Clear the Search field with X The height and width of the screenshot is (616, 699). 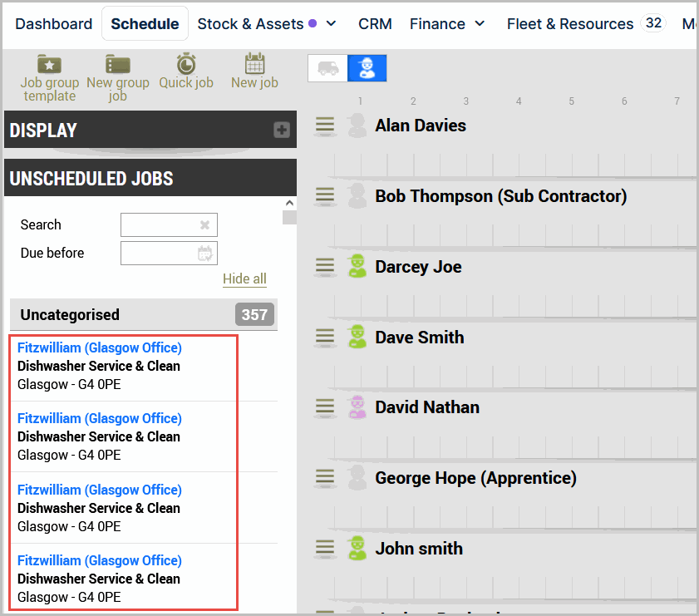tap(204, 224)
